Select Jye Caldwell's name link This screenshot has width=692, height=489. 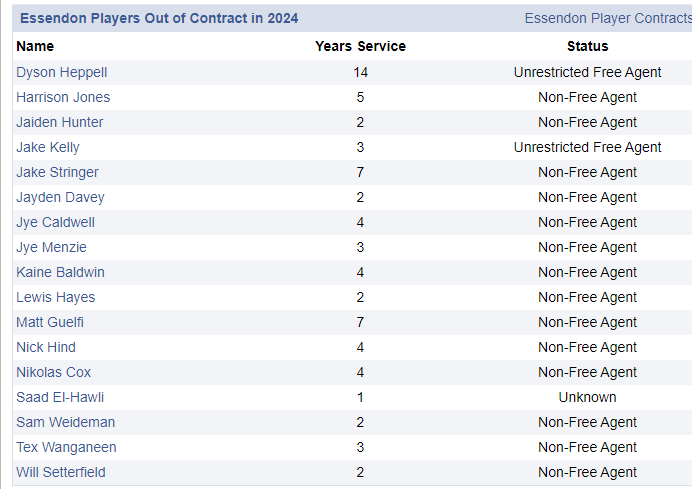[x=55, y=222]
